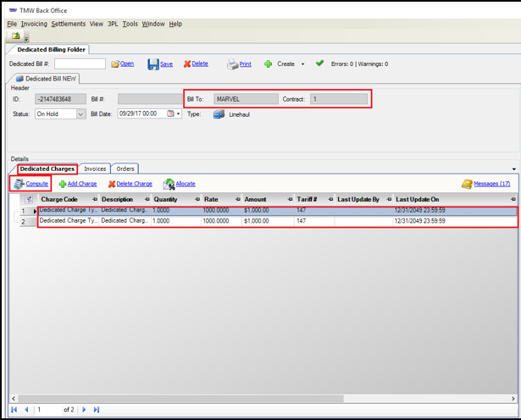
Task: Open the Invoicing menu
Action: (x=34, y=24)
